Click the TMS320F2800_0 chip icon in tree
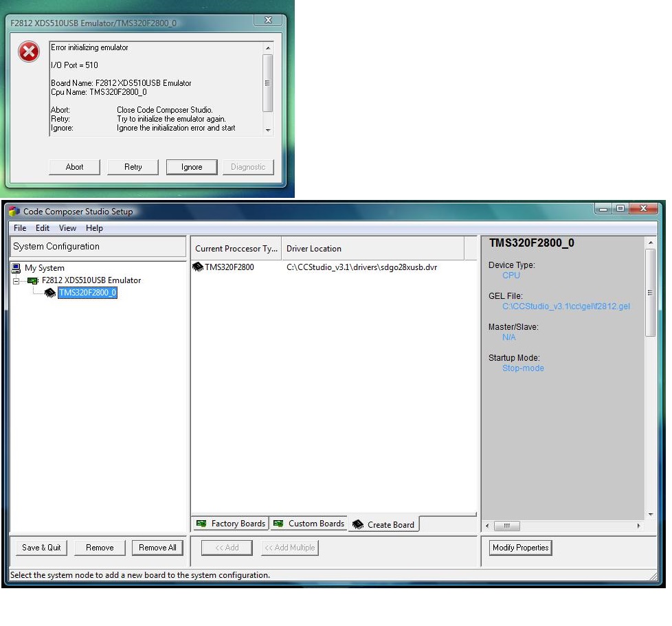This screenshot has width=672, height=626. point(50,293)
